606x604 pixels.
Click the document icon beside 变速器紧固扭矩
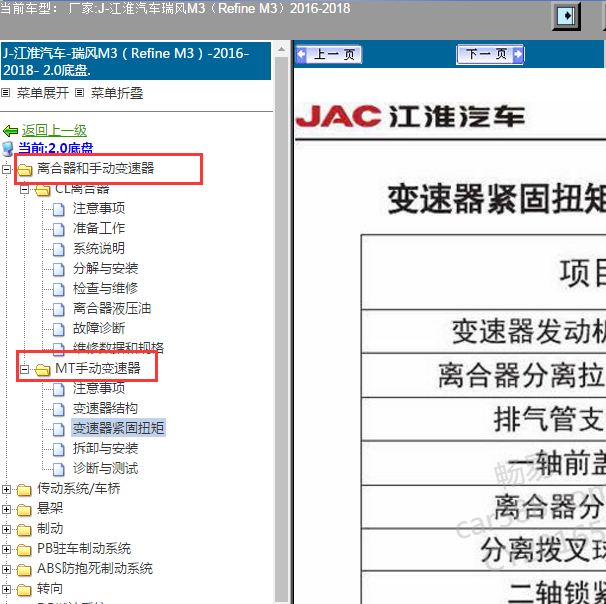[x=59, y=429]
